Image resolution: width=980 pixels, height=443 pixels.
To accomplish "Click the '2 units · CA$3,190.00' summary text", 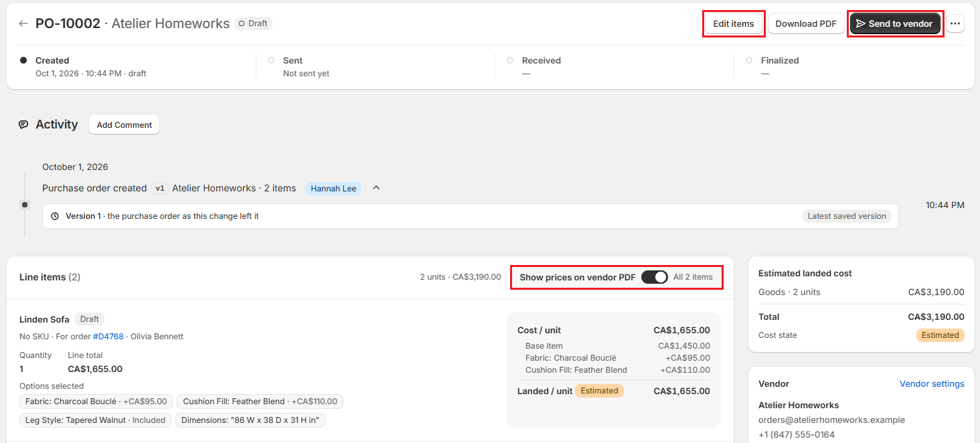I will 461,277.
